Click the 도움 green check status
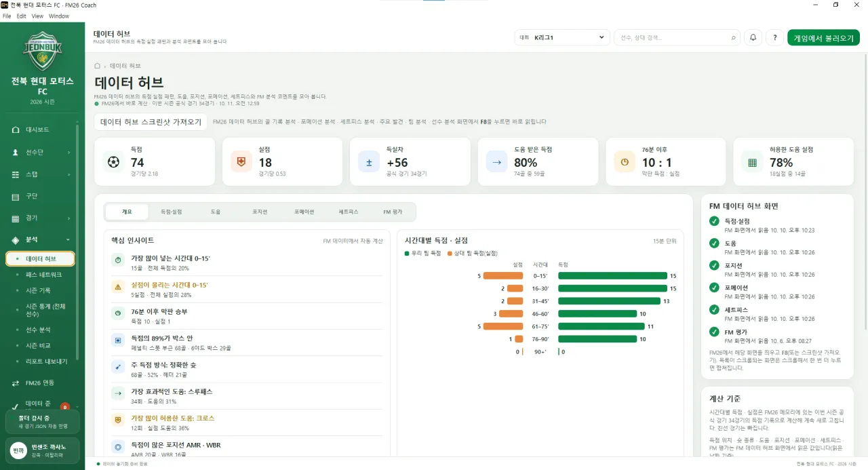The width and height of the screenshot is (868, 470). tap(714, 243)
